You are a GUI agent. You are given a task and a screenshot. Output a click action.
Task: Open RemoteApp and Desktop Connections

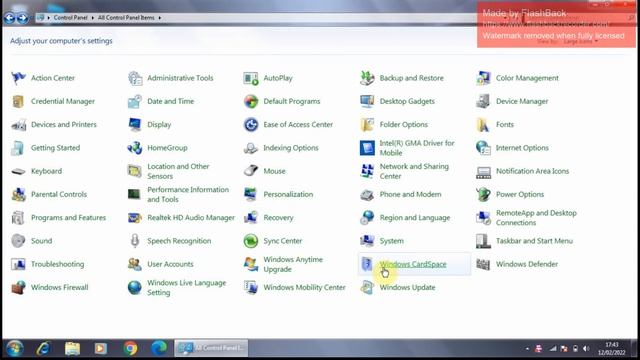pos(536,218)
